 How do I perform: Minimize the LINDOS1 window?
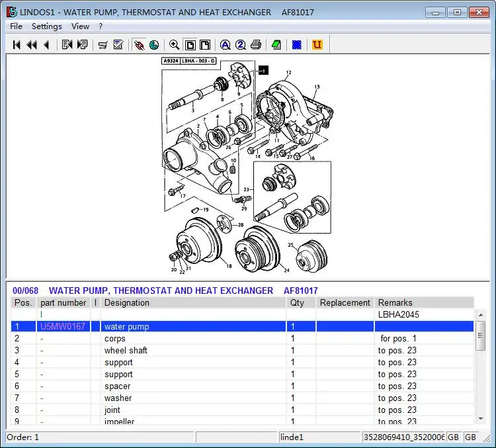pos(435,13)
